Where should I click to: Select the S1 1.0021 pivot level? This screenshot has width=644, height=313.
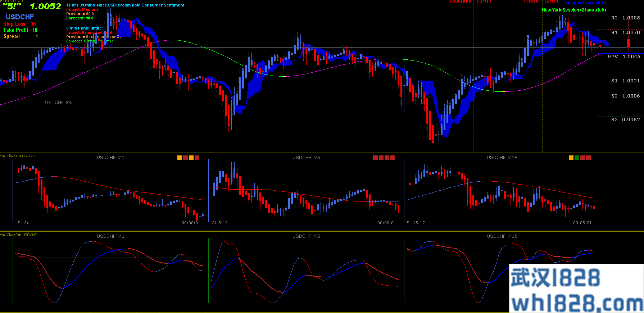coord(626,81)
